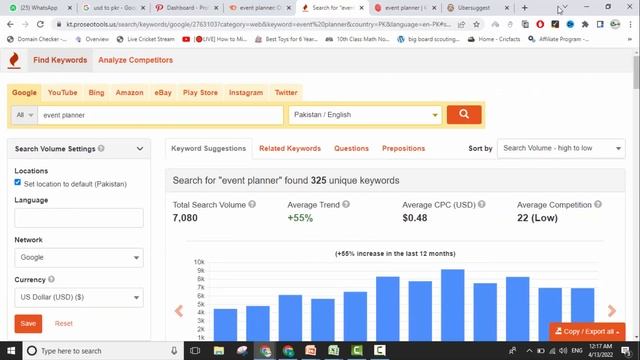The image size is (640, 360).
Task: Click the browser address bar URL
Action: click(258, 24)
